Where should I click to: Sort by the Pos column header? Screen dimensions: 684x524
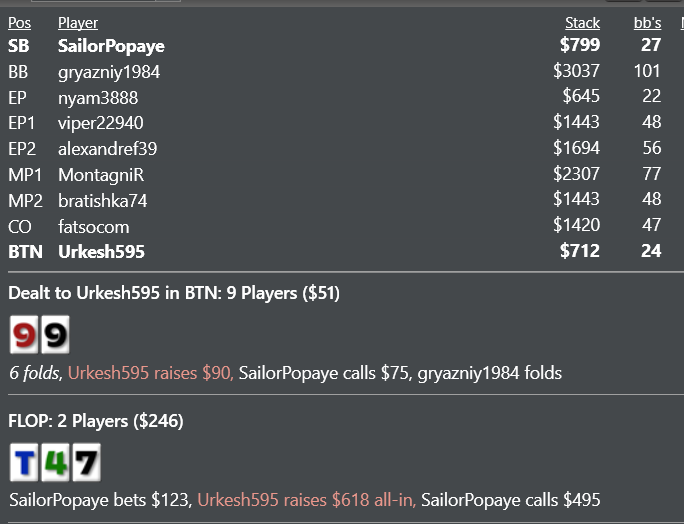tap(20, 23)
